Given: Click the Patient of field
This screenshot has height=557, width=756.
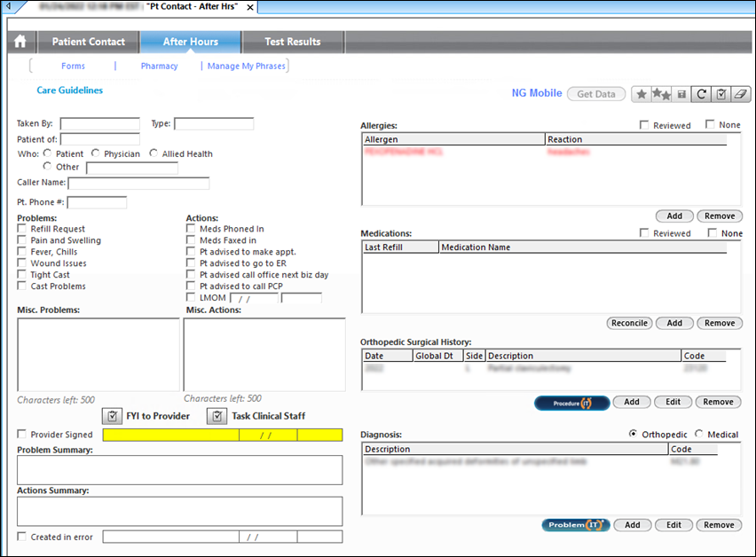Looking at the screenshot, I should (x=99, y=139).
